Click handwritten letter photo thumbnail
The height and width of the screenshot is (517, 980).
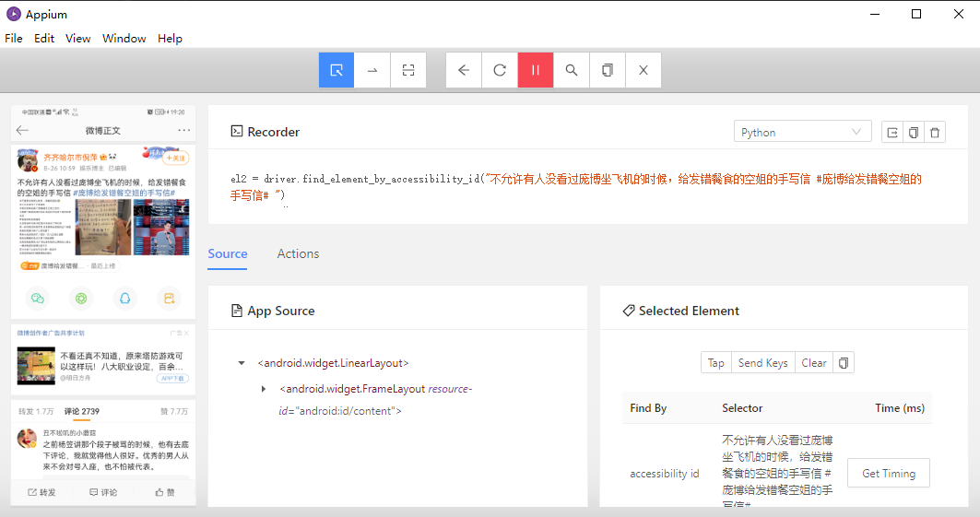click(x=103, y=228)
